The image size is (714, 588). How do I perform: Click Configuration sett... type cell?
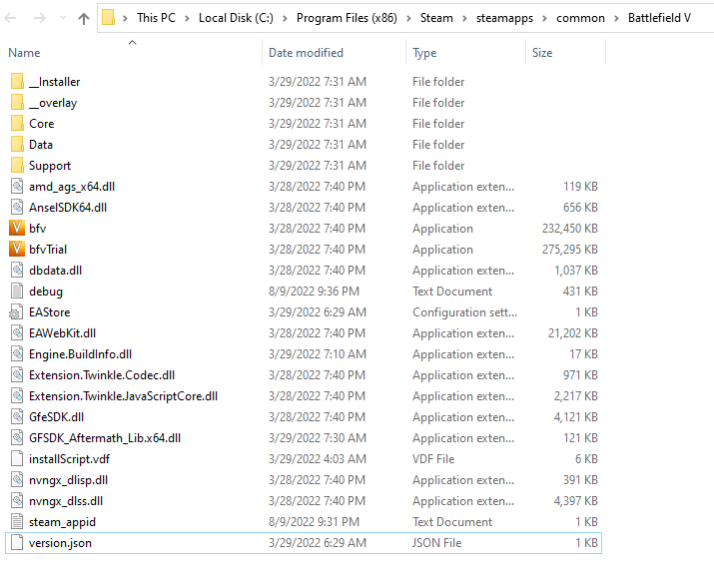(465, 312)
